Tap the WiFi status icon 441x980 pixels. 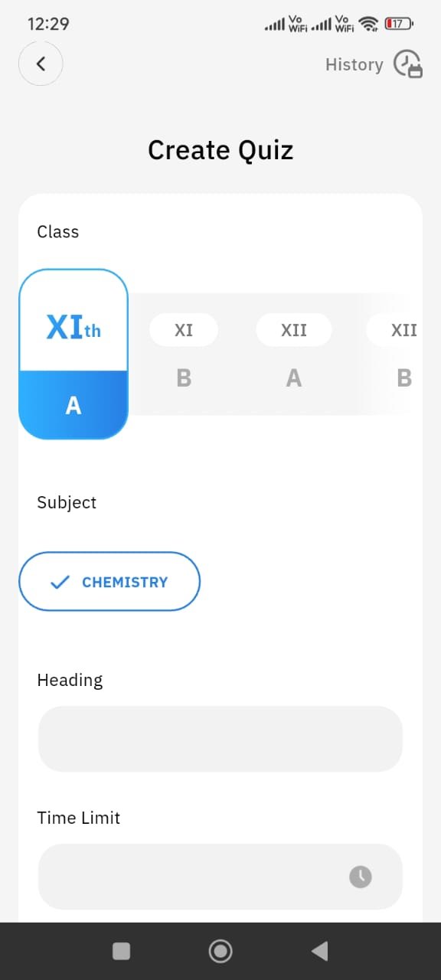(368, 24)
